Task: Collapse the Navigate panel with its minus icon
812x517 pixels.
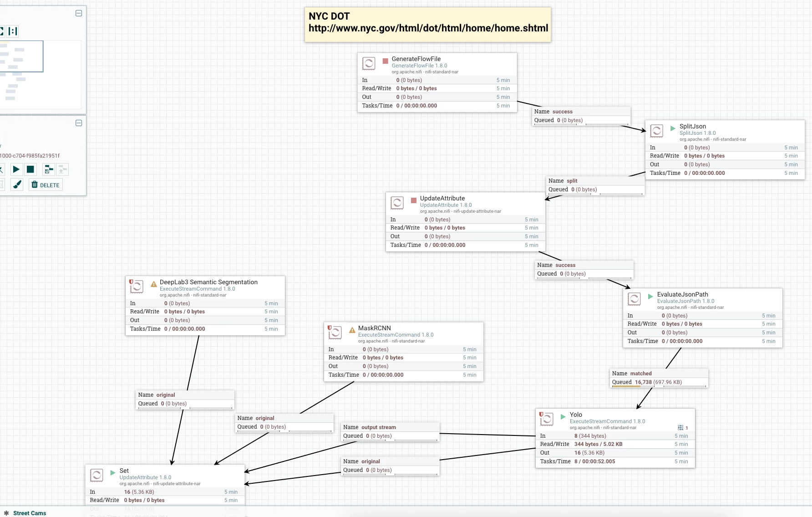Action: click(79, 13)
